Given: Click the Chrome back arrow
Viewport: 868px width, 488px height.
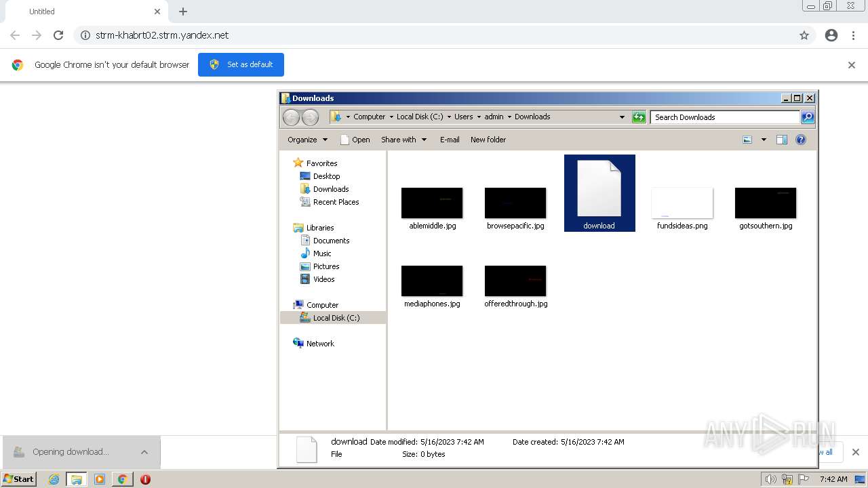Looking at the screenshot, I should [15, 35].
